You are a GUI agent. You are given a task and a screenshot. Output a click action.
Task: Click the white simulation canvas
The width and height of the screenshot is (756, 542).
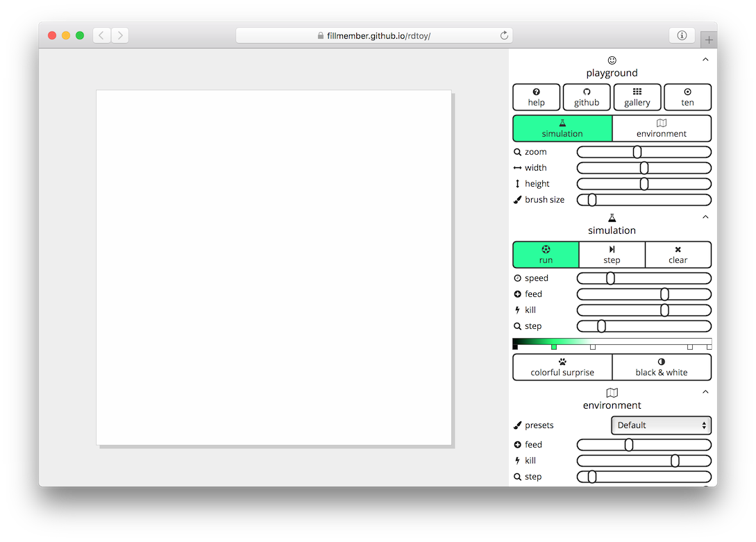click(x=274, y=267)
